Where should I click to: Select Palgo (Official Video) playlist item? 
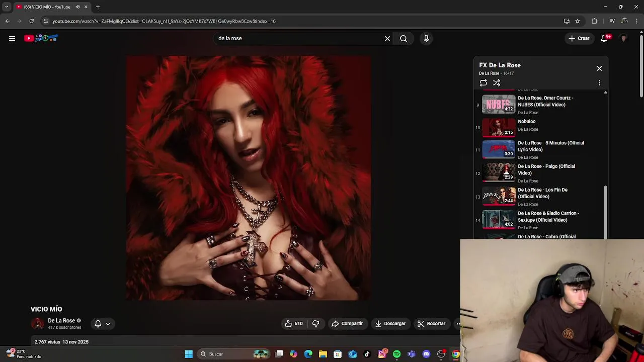click(546, 169)
